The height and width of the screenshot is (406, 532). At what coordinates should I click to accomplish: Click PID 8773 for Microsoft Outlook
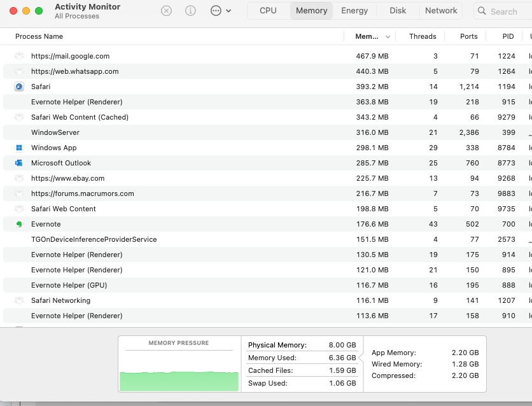507,163
